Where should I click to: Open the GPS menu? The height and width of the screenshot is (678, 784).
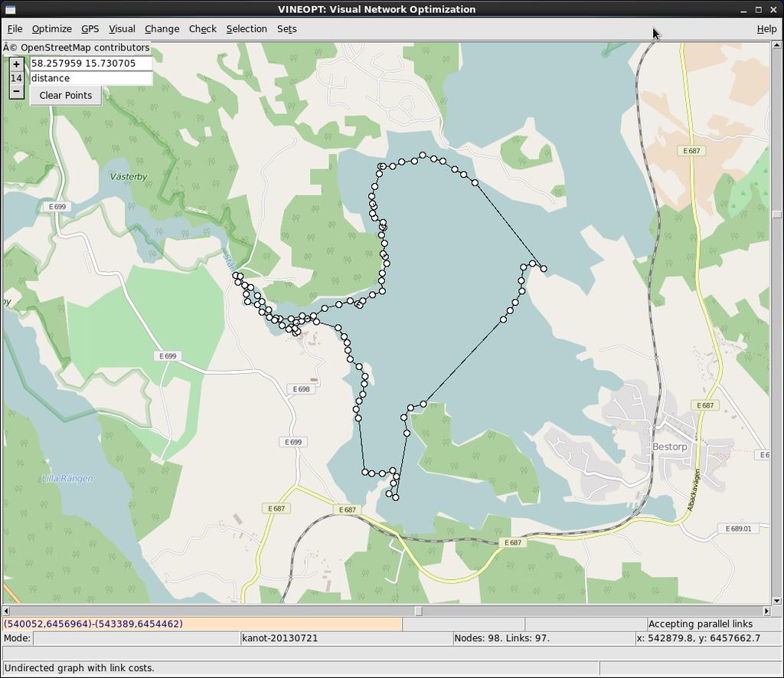90,29
